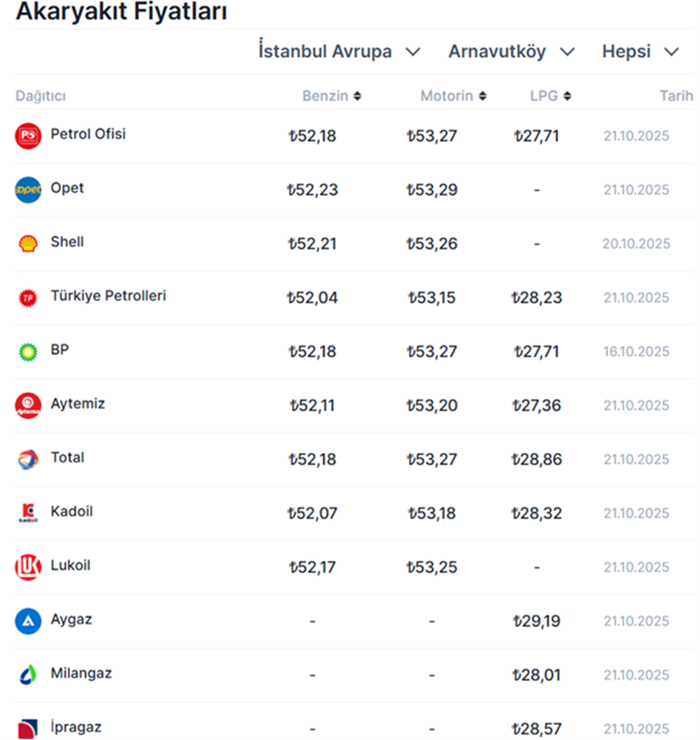Viewport: 700px width, 740px height.
Task: Click the Aygaz logo icon
Action: click(28, 621)
